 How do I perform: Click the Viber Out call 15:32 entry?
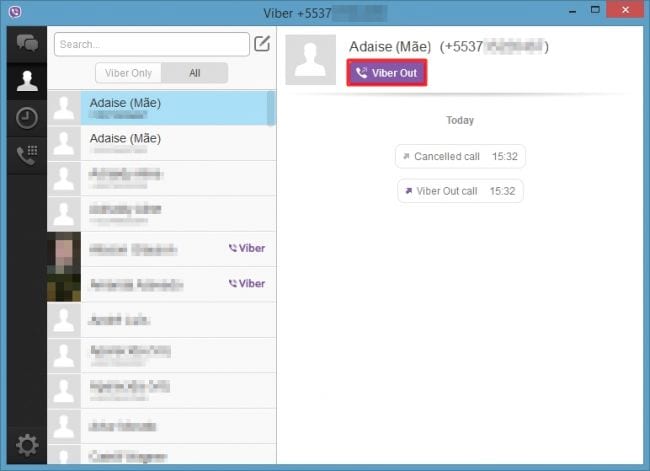click(x=460, y=191)
